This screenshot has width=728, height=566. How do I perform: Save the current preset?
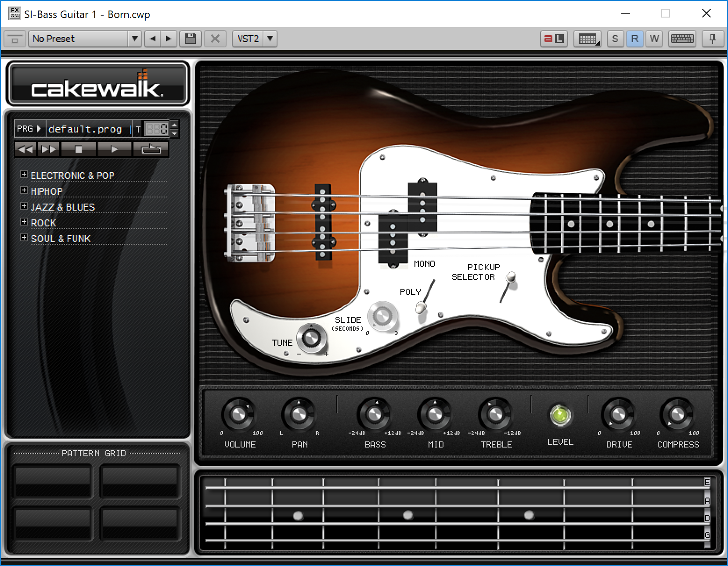(x=190, y=39)
